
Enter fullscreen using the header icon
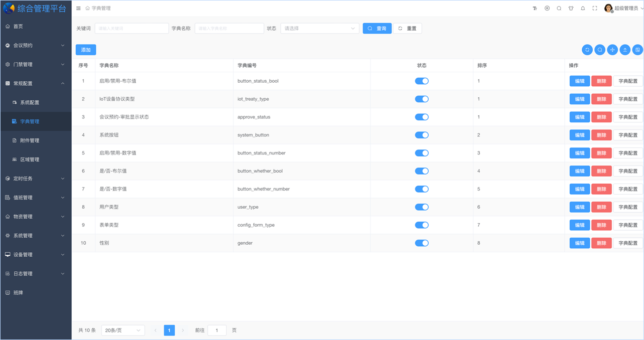pyautogui.click(x=594, y=8)
